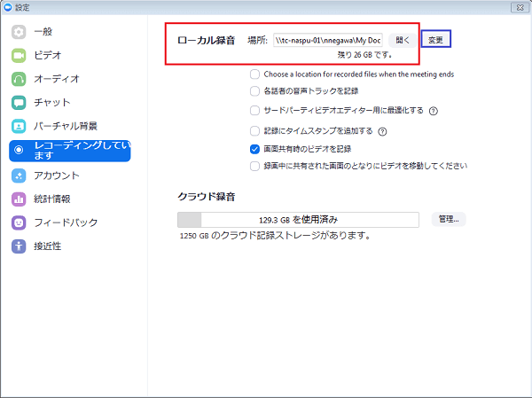Open help for タイムスタンプ option
The width and height of the screenshot is (532, 398).
[382, 132]
